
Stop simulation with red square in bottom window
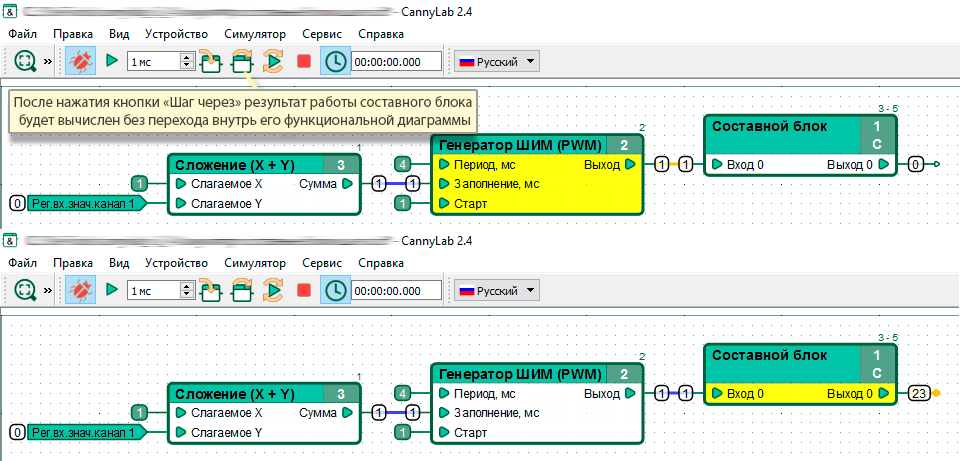point(304,290)
